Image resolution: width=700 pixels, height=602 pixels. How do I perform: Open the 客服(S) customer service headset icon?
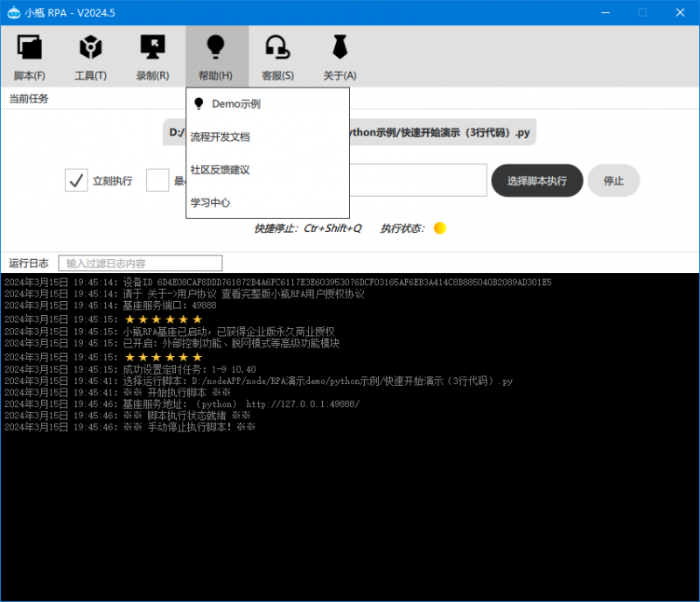click(277, 47)
